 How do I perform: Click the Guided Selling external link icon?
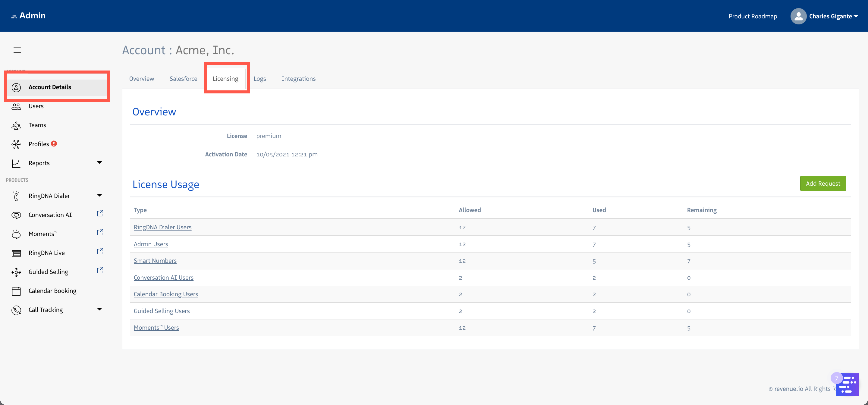click(x=100, y=270)
